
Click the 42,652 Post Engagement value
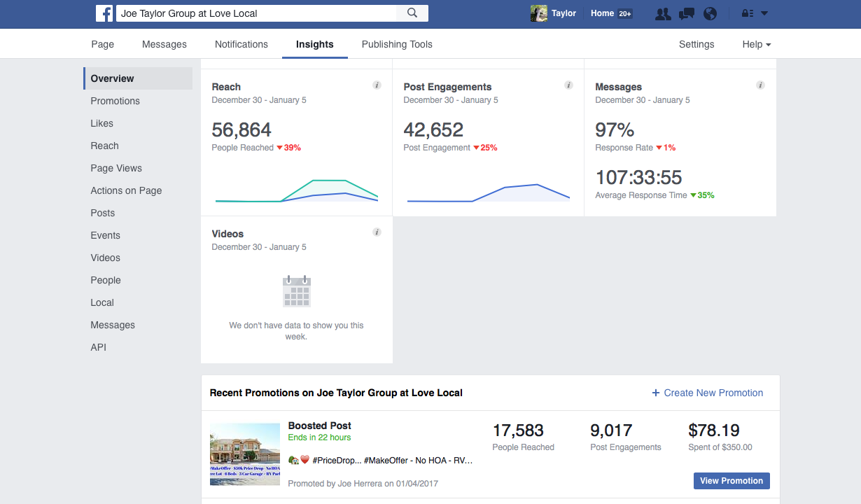coord(433,129)
